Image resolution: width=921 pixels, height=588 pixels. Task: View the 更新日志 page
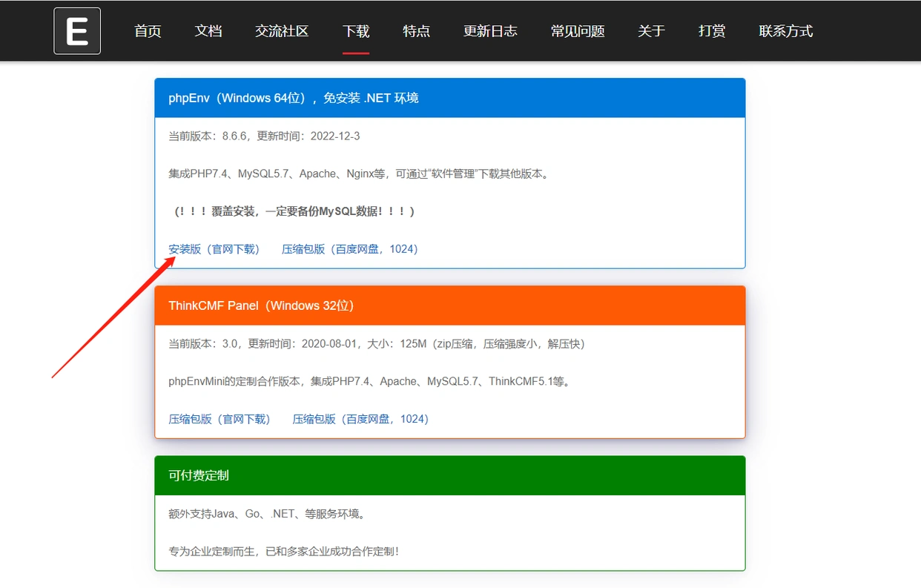click(x=490, y=31)
